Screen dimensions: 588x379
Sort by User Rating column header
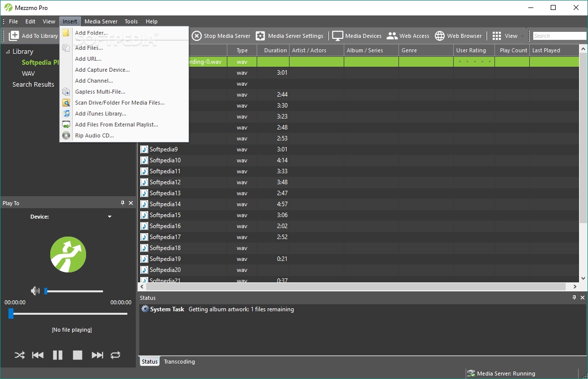(x=474, y=50)
